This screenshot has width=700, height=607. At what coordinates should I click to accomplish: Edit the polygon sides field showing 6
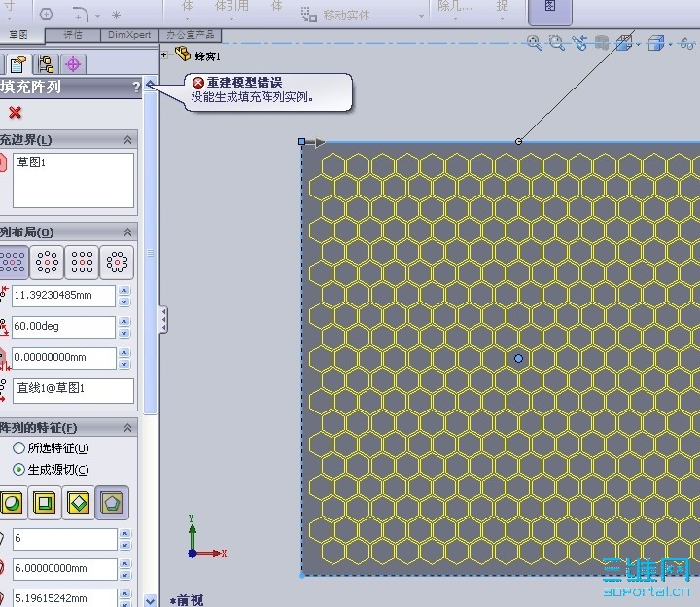pyautogui.click(x=65, y=539)
